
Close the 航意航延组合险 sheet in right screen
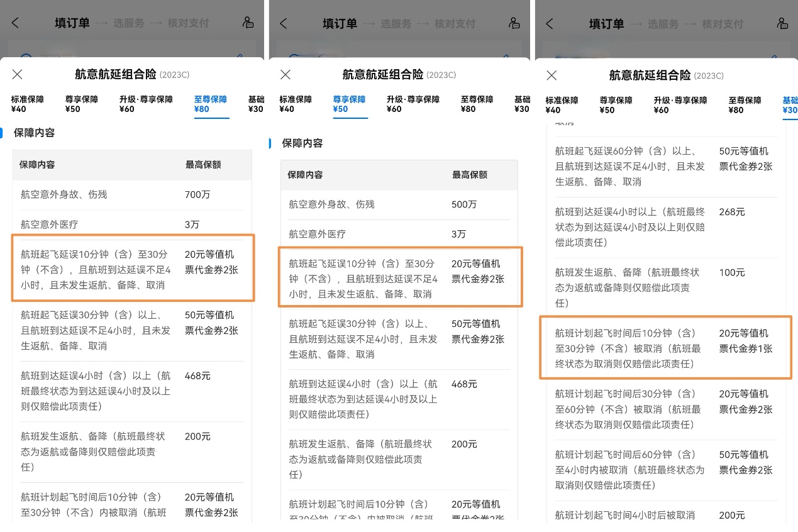pyautogui.click(x=551, y=75)
